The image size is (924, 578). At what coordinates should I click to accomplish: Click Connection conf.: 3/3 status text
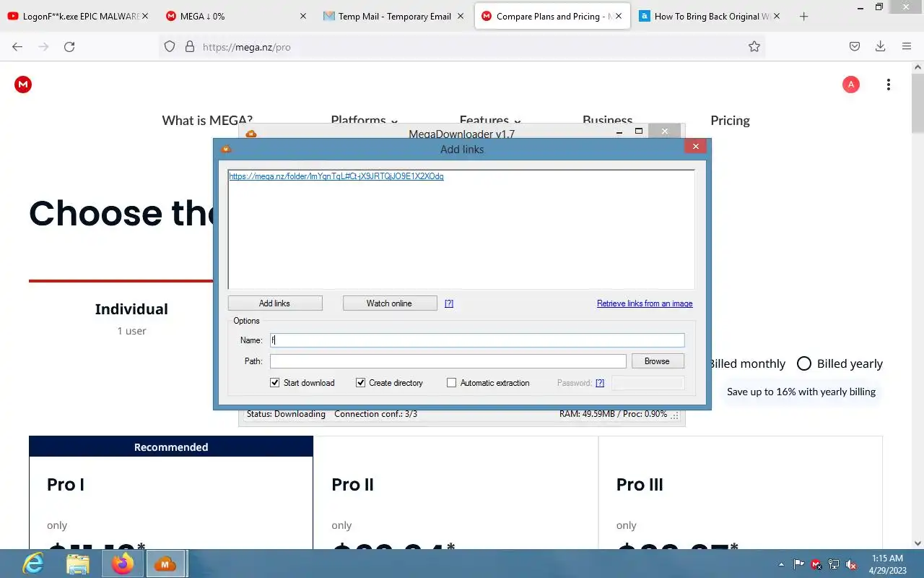tap(375, 414)
